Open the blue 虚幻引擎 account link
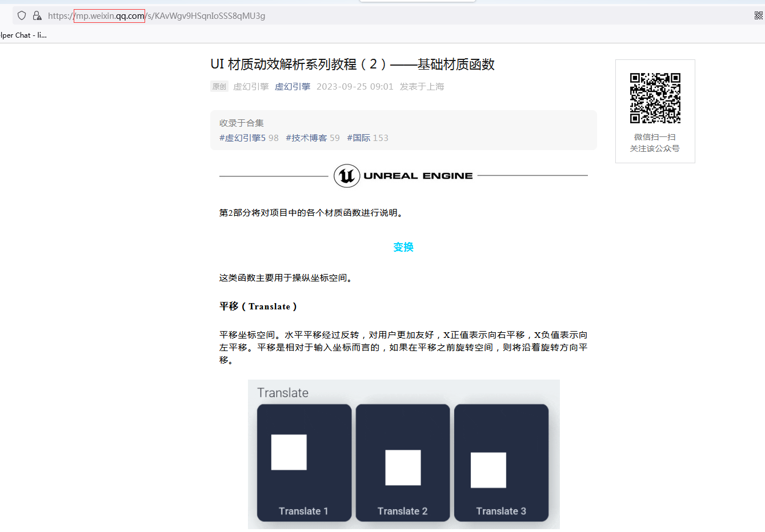765x532 pixels. coord(293,87)
